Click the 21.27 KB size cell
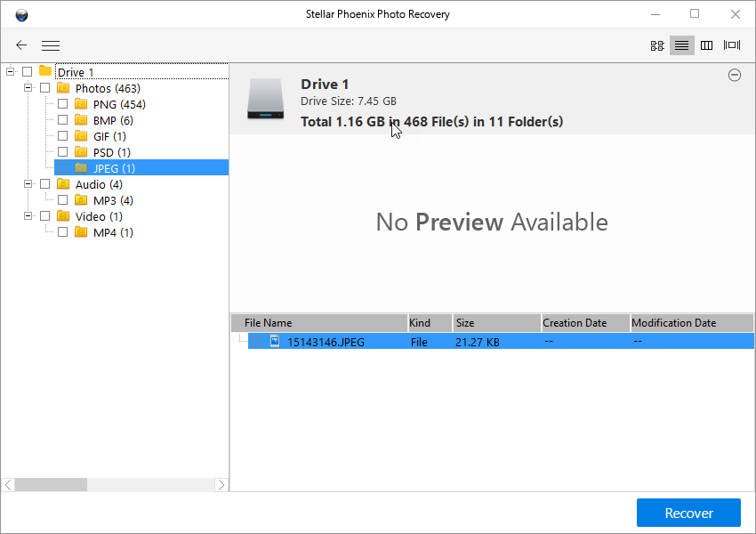 coord(478,342)
